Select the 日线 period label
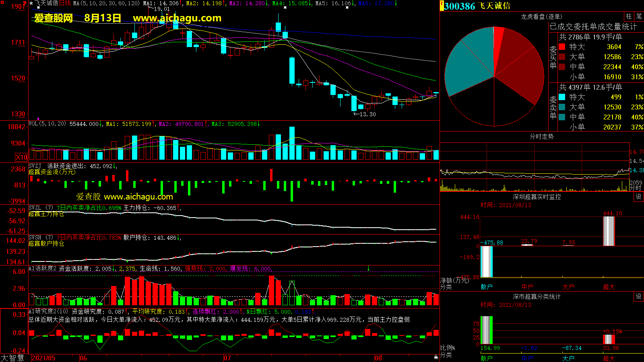644x362 pixels. point(65,3)
